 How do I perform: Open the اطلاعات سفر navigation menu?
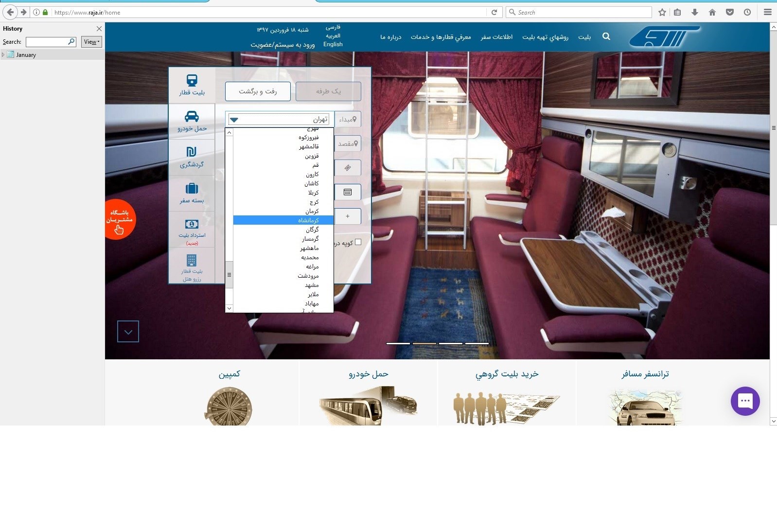[496, 37]
